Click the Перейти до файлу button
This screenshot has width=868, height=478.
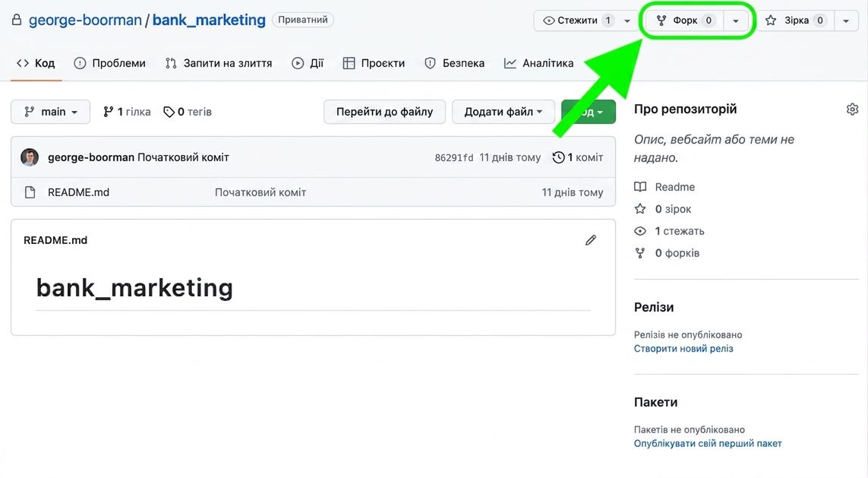385,112
